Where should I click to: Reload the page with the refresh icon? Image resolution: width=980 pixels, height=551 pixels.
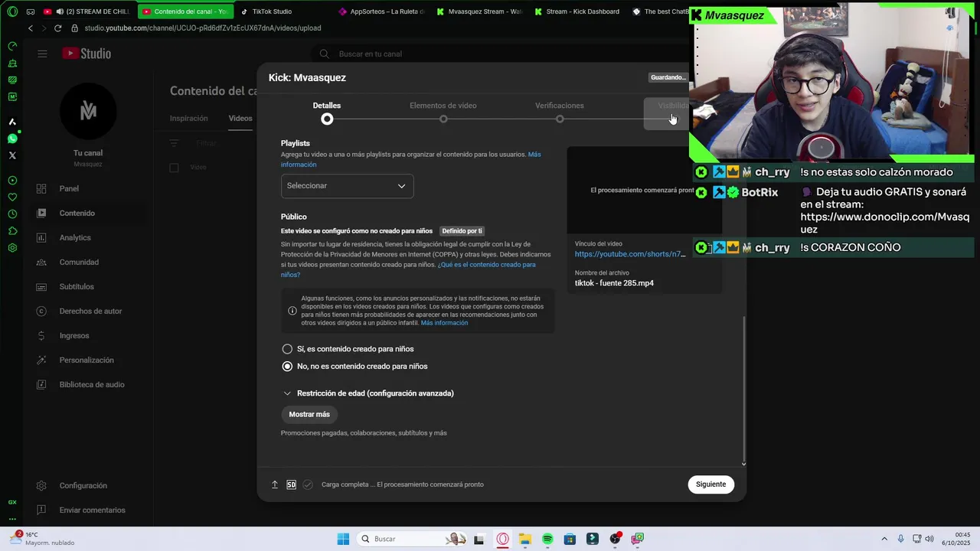(x=57, y=28)
